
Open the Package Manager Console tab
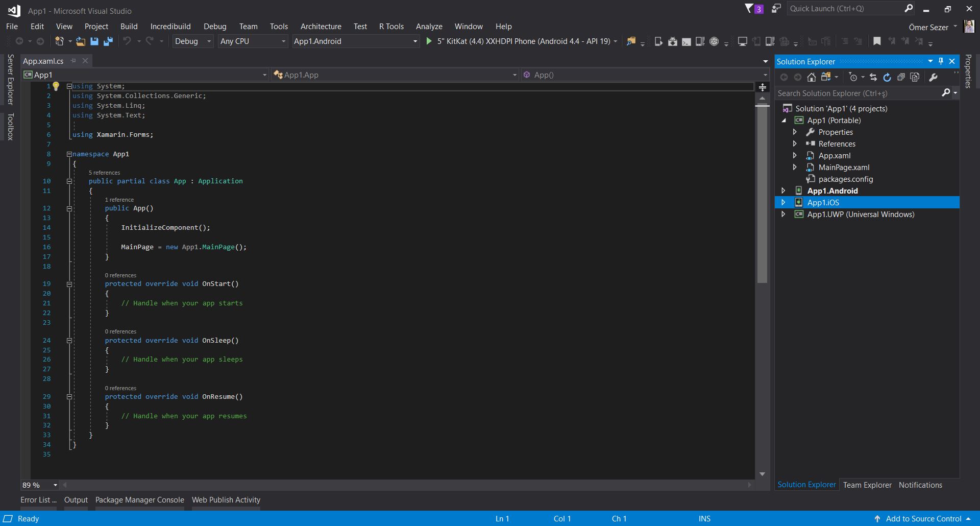tap(139, 499)
